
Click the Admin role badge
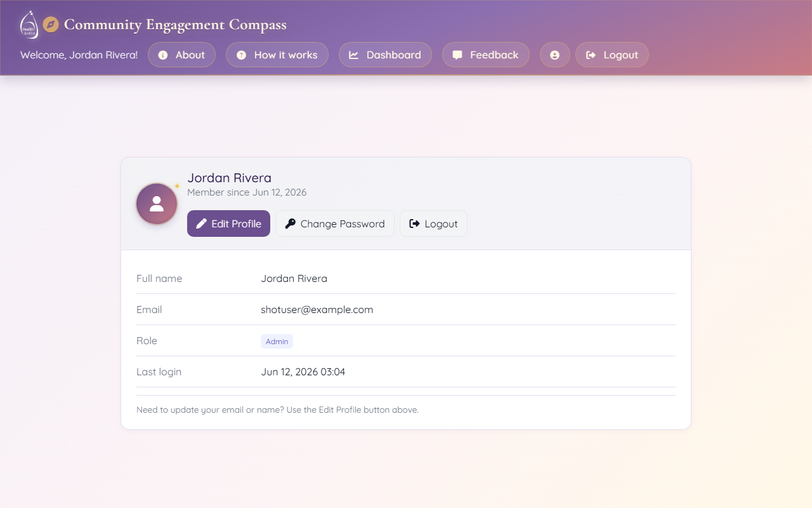click(x=277, y=342)
